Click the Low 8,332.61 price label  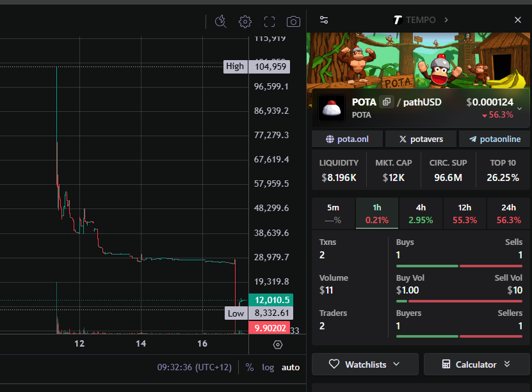(x=259, y=313)
